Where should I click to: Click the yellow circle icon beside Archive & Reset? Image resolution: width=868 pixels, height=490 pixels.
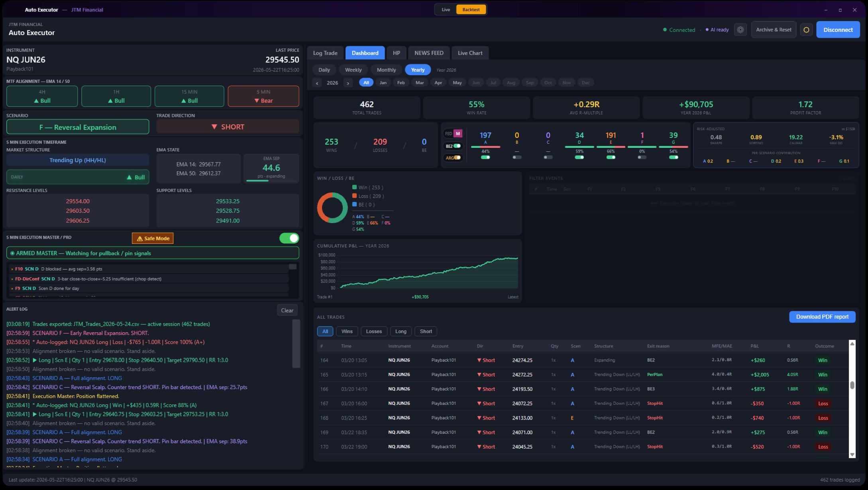[806, 30]
